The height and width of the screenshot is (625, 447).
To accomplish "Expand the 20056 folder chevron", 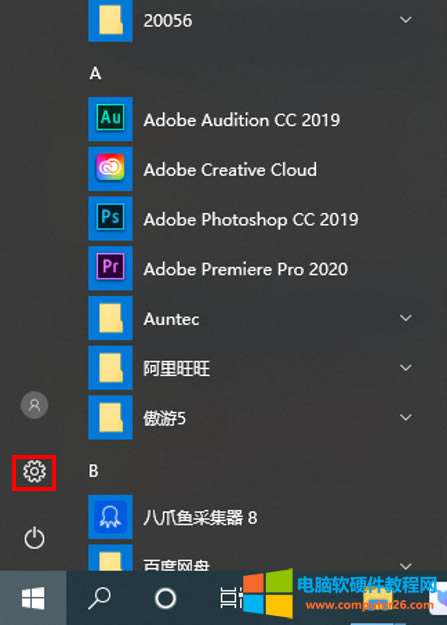I will [406, 20].
